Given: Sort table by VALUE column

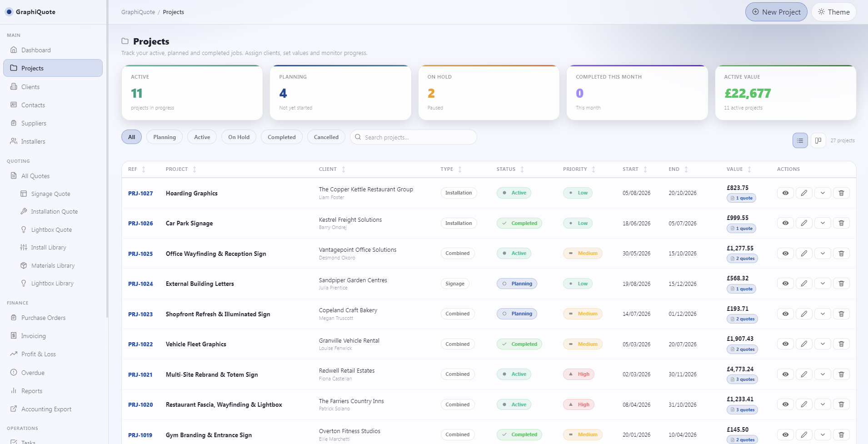Looking at the screenshot, I should point(739,169).
